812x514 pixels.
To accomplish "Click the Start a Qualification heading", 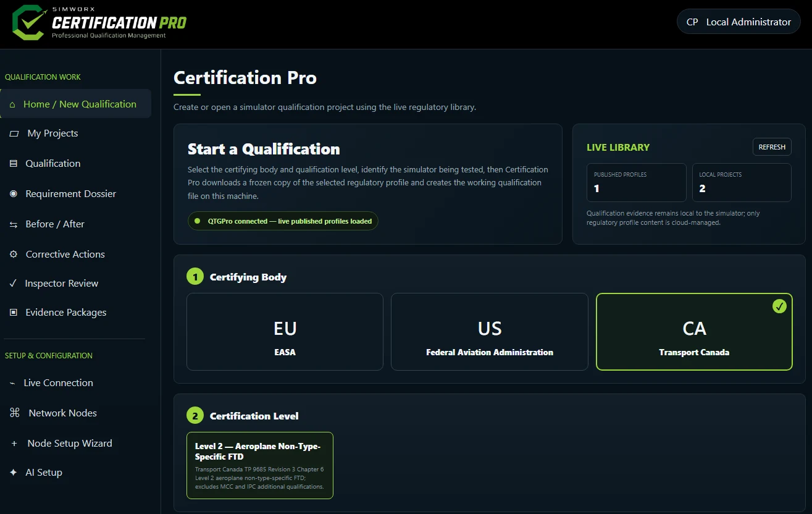I will point(264,149).
